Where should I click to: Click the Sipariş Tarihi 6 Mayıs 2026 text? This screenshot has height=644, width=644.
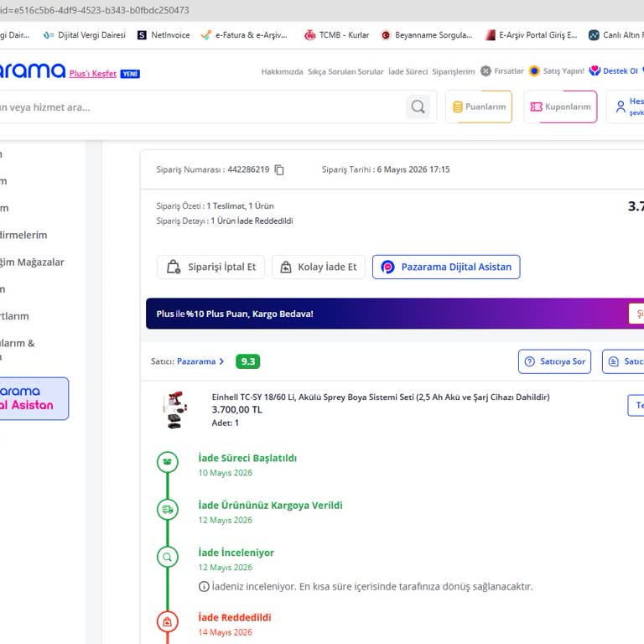[386, 169]
